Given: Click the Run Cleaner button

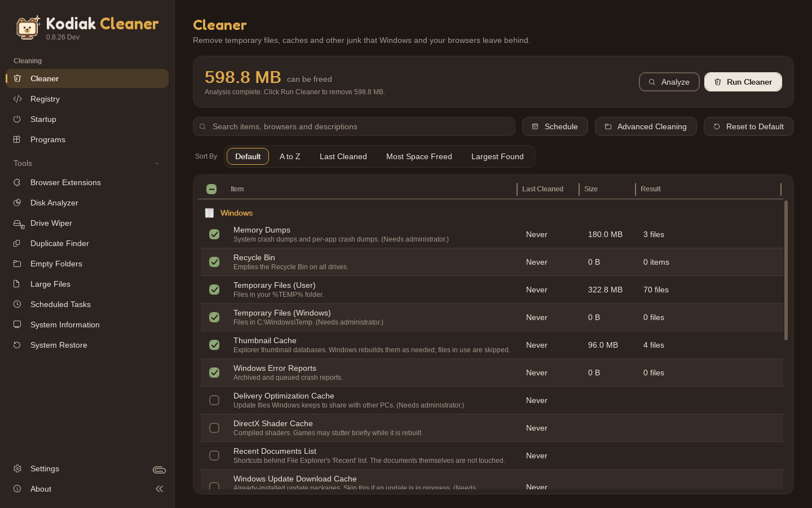Looking at the screenshot, I should (743, 82).
